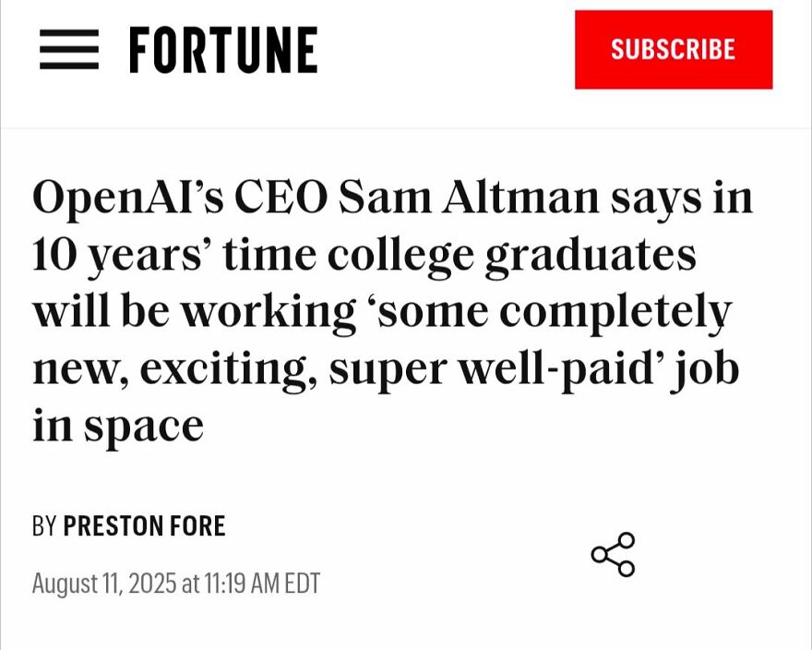Click the red SUBSCRIBE button
This screenshot has height=650, width=812.
coord(674,49)
